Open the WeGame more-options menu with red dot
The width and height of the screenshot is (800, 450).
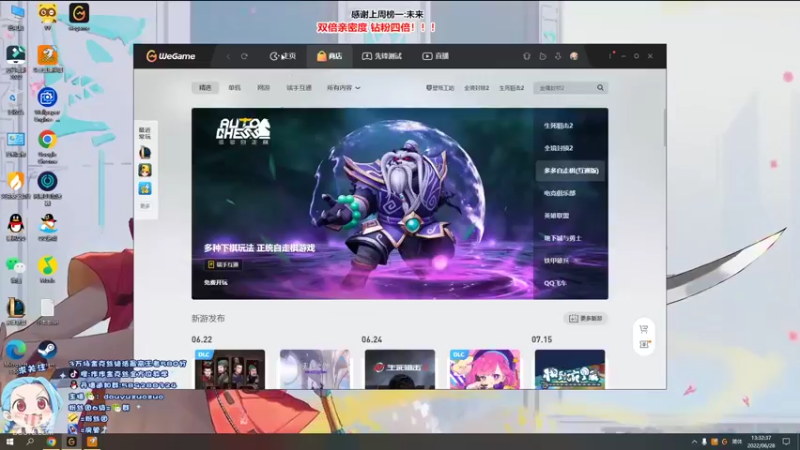pos(611,56)
